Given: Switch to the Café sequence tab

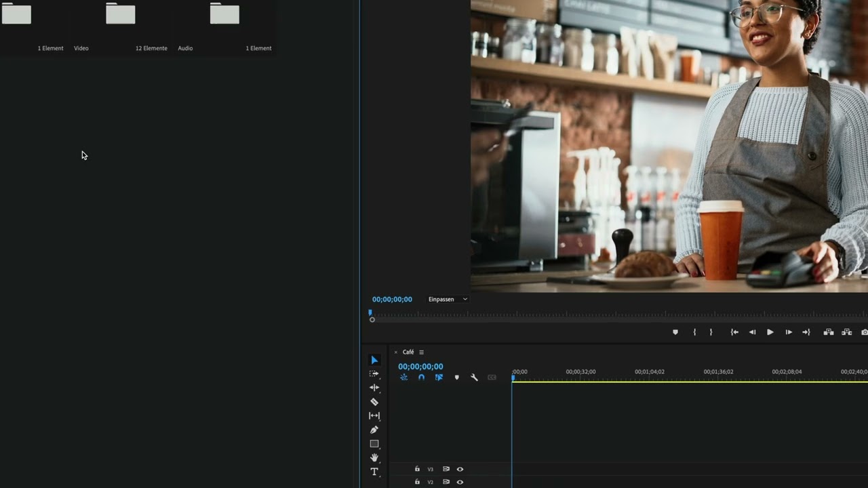Looking at the screenshot, I should (408, 352).
